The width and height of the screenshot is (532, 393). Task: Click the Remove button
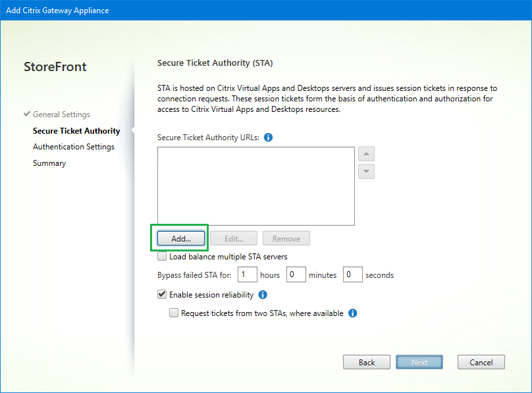click(286, 238)
